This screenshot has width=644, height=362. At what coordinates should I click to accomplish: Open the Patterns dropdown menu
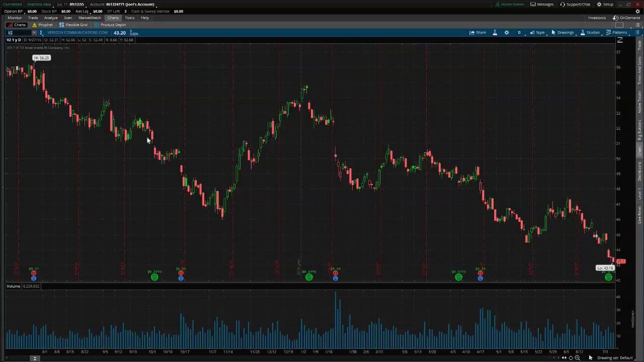(x=617, y=33)
